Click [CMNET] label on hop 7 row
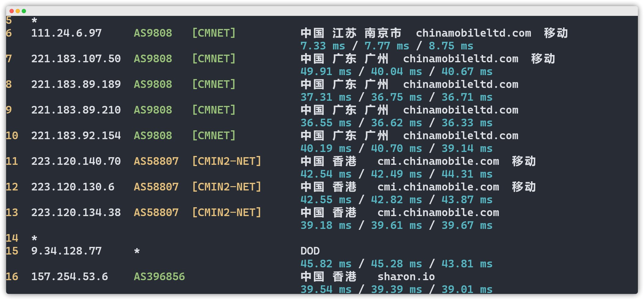The image size is (644, 300). 214,59
